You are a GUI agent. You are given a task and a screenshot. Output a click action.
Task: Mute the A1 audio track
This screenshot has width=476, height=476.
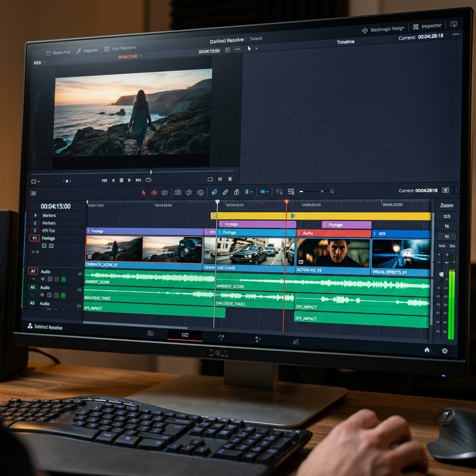coord(43,279)
